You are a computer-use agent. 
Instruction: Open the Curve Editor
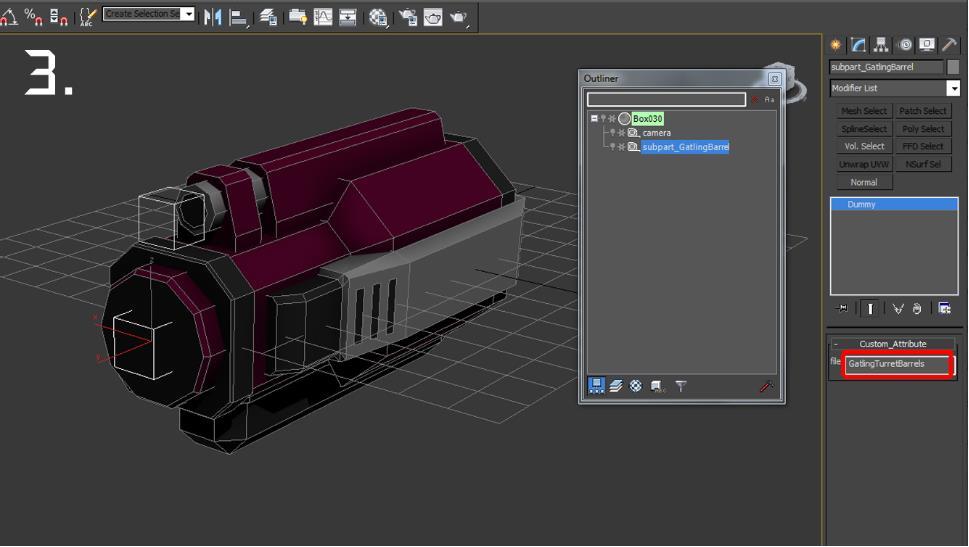tap(323, 17)
